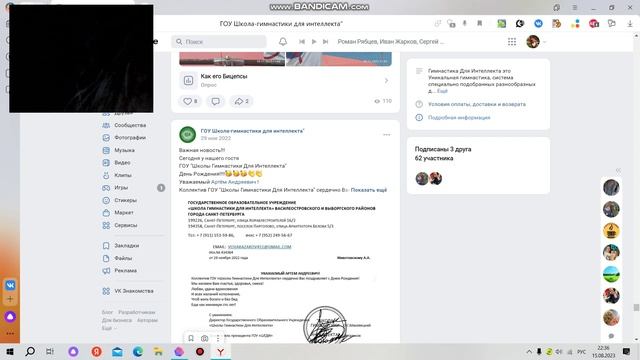Screen dimensions: 640x360
Task: Open Условия оплаты, доставки и возврата link
Action: [x=477, y=104]
